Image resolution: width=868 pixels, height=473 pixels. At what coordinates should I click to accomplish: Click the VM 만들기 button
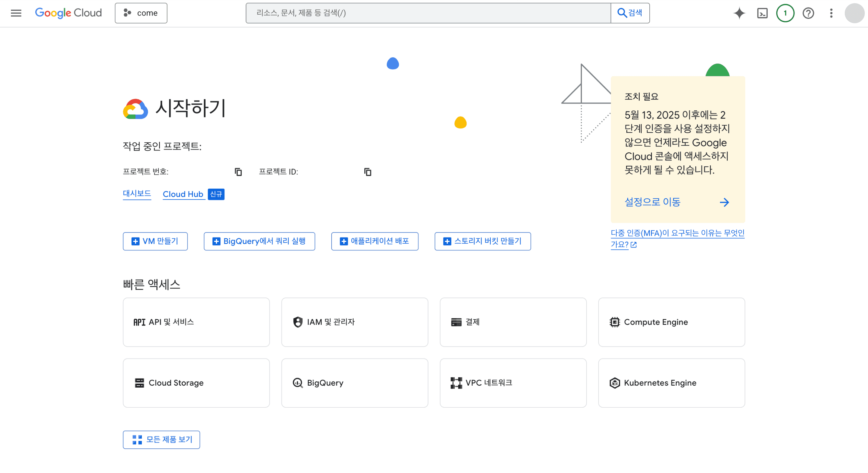[155, 241]
